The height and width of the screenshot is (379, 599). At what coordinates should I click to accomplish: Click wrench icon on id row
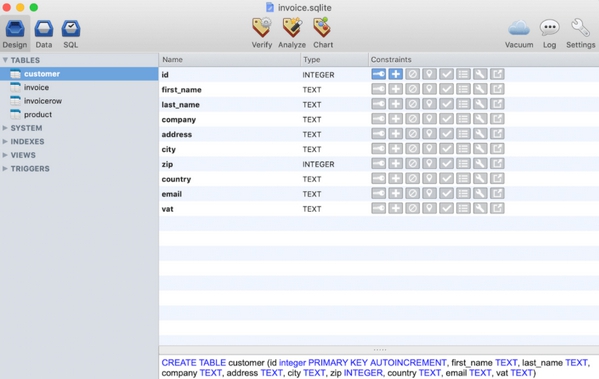pyautogui.click(x=480, y=74)
